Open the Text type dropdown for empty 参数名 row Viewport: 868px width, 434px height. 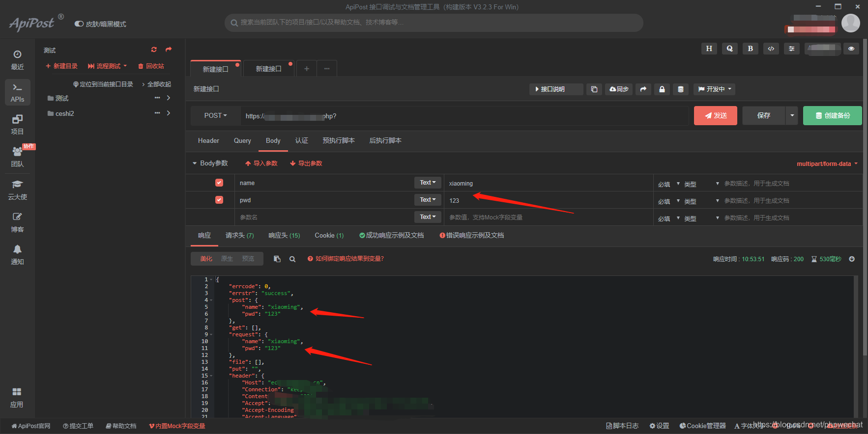[x=428, y=217]
